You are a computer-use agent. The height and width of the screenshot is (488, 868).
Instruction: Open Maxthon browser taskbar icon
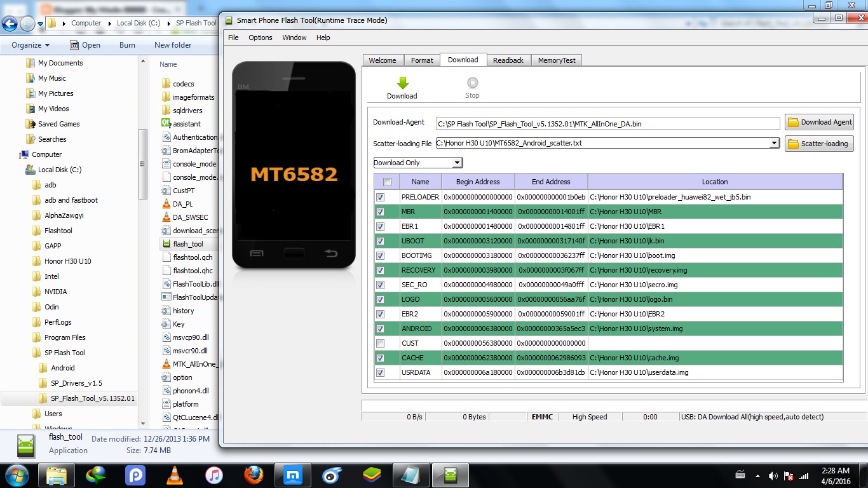coord(293,475)
